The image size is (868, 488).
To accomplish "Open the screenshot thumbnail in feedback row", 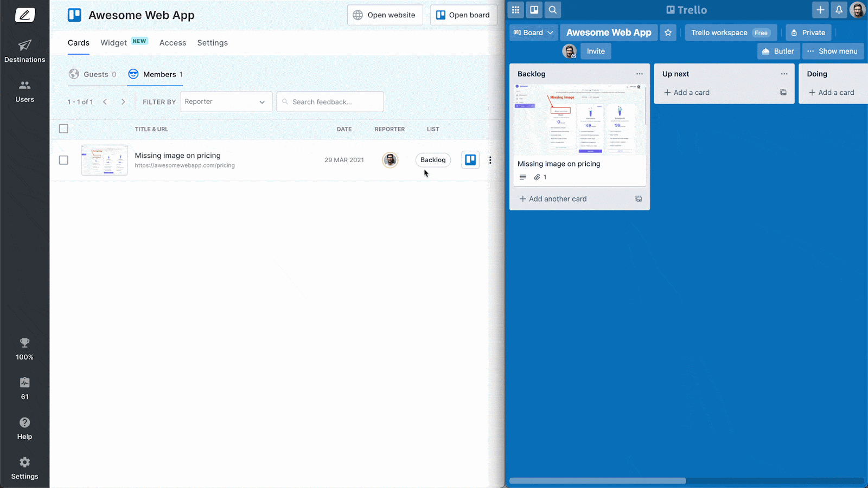I will point(104,160).
